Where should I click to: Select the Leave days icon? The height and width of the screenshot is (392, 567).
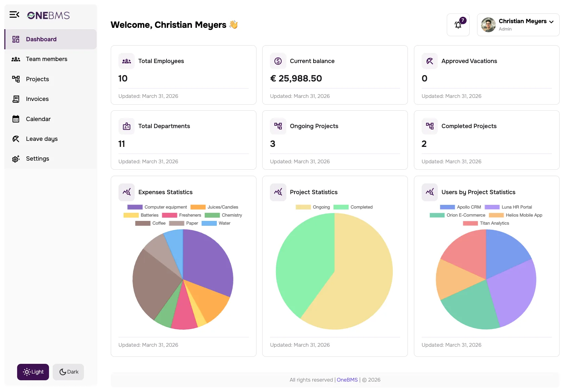coord(16,138)
